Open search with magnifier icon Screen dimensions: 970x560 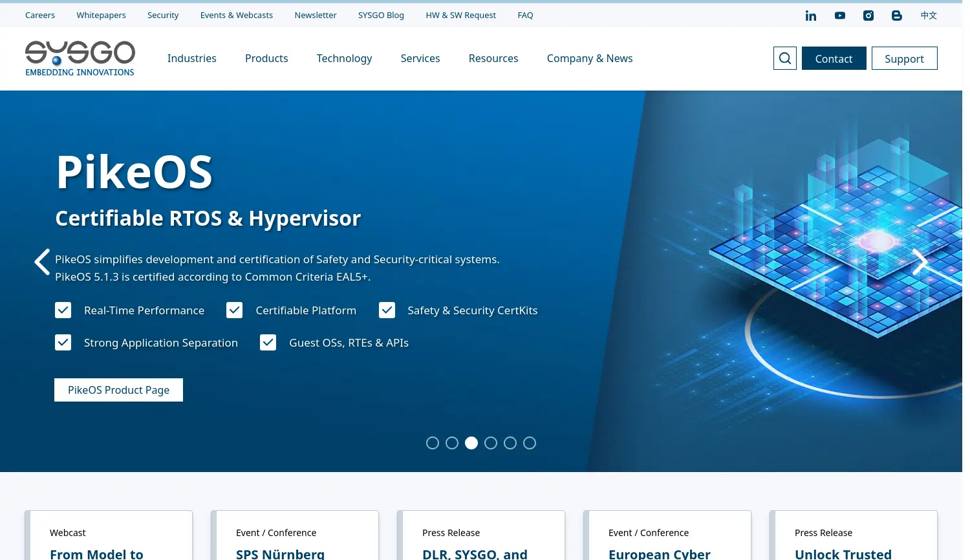point(784,58)
